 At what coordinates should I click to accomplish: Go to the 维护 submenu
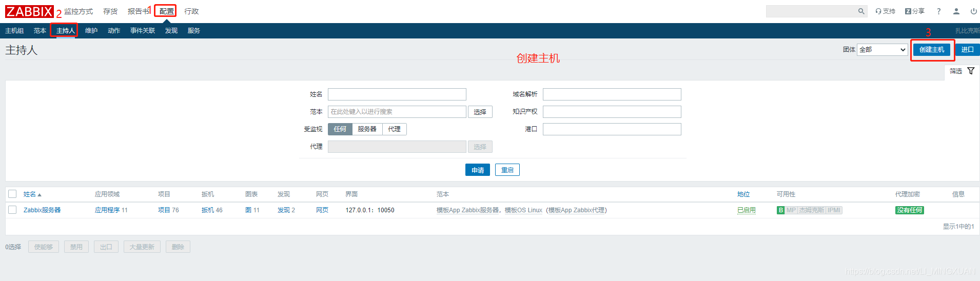click(91, 31)
